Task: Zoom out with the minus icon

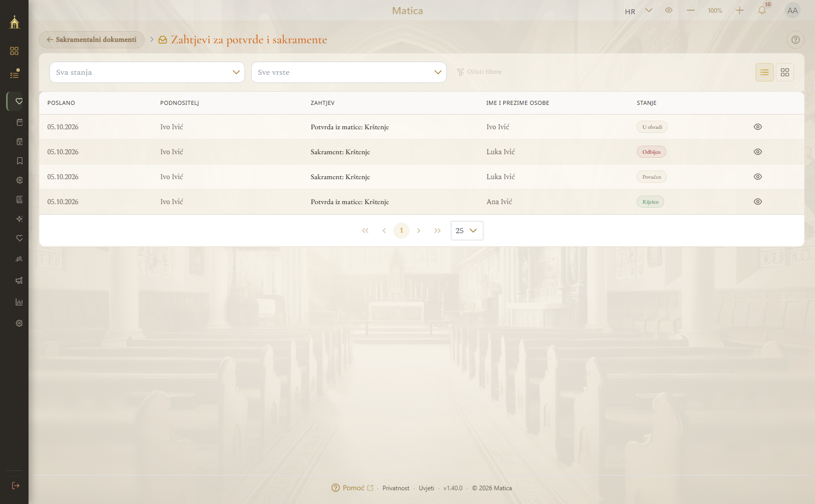Action: tap(691, 10)
